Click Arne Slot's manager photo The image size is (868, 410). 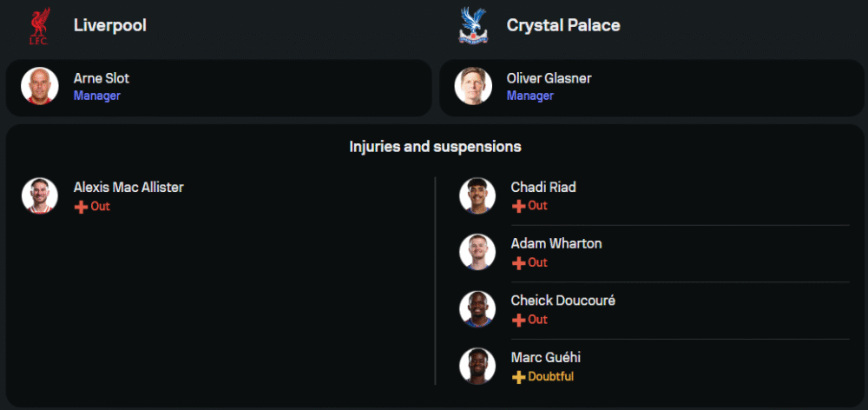[x=39, y=86]
